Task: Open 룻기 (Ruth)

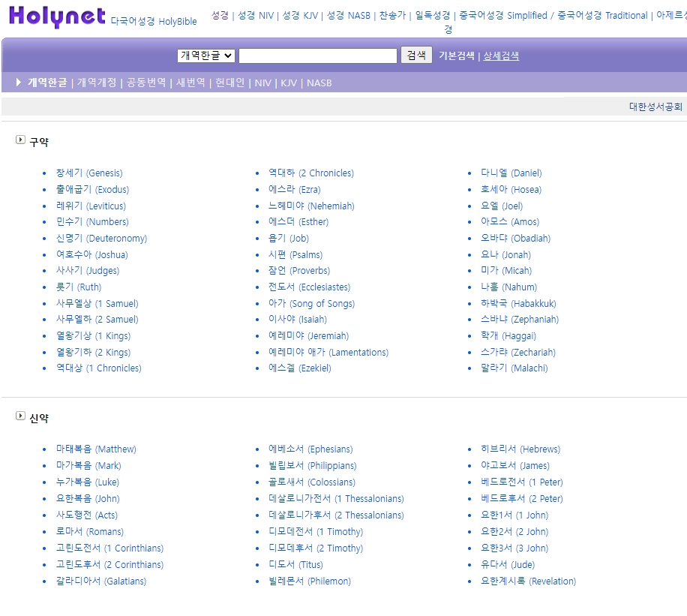Action: pyautogui.click(x=79, y=287)
